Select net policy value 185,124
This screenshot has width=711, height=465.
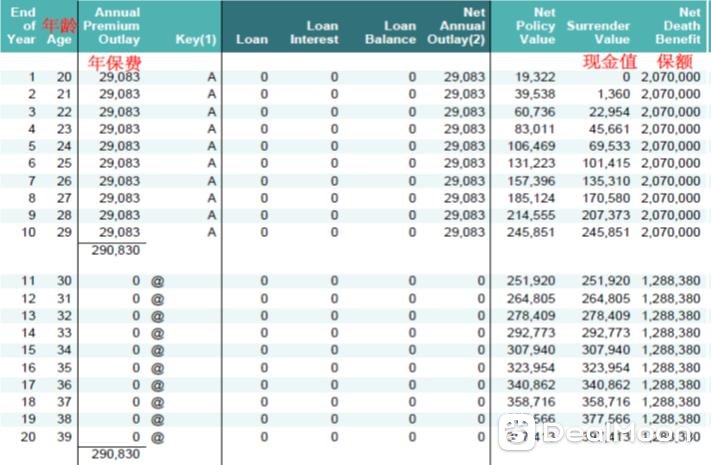[531, 198]
